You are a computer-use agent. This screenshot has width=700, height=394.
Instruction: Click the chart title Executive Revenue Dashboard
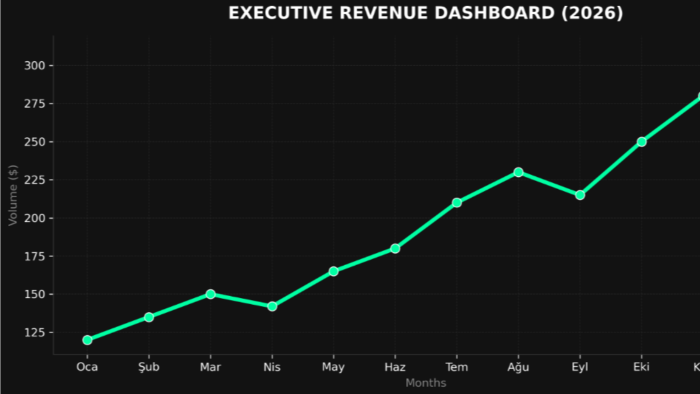click(x=425, y=13)
